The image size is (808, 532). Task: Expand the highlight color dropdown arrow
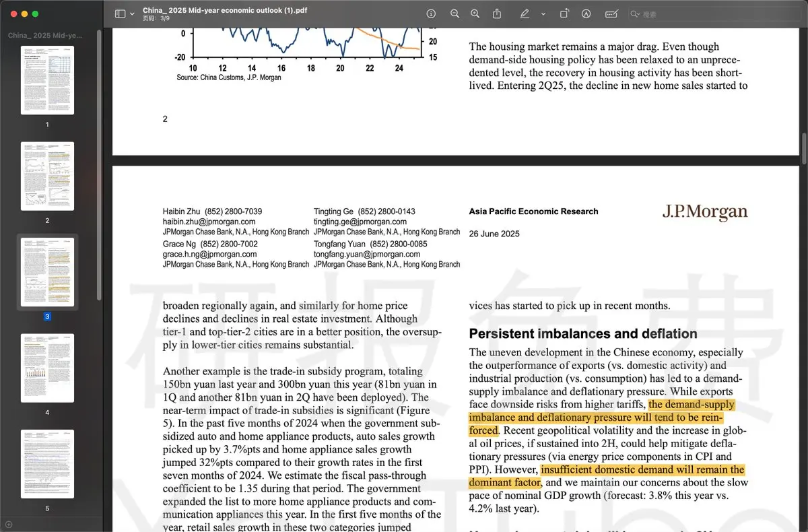(543, 13)
